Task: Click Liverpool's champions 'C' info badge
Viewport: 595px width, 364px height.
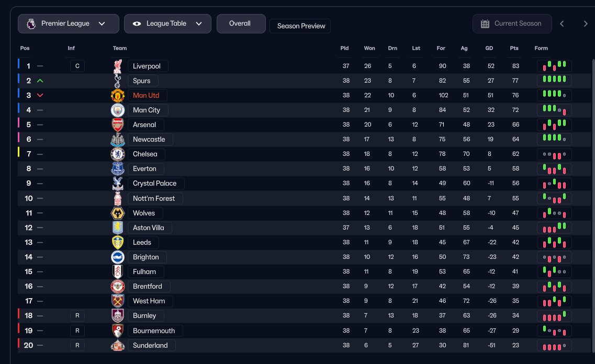Action: 77,66
